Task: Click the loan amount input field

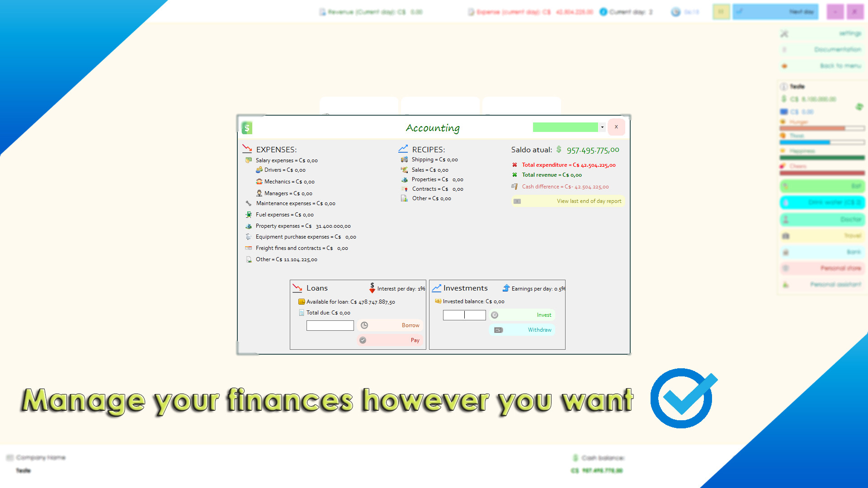Action: pyautogui.click(x=330, y=325)
